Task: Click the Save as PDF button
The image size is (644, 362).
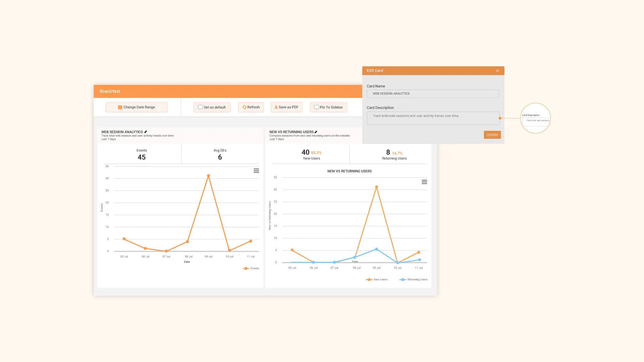Action: point(287,107)
